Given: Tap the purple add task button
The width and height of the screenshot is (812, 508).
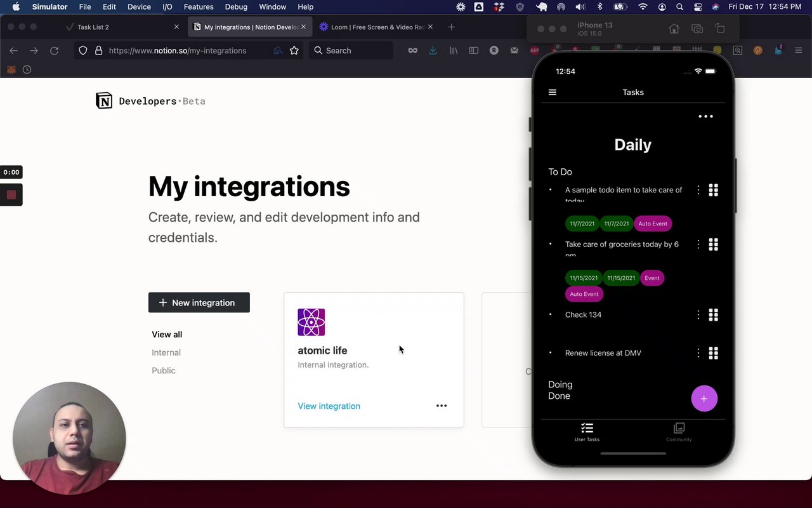Looking at the screenshot, I should [704, 399].
